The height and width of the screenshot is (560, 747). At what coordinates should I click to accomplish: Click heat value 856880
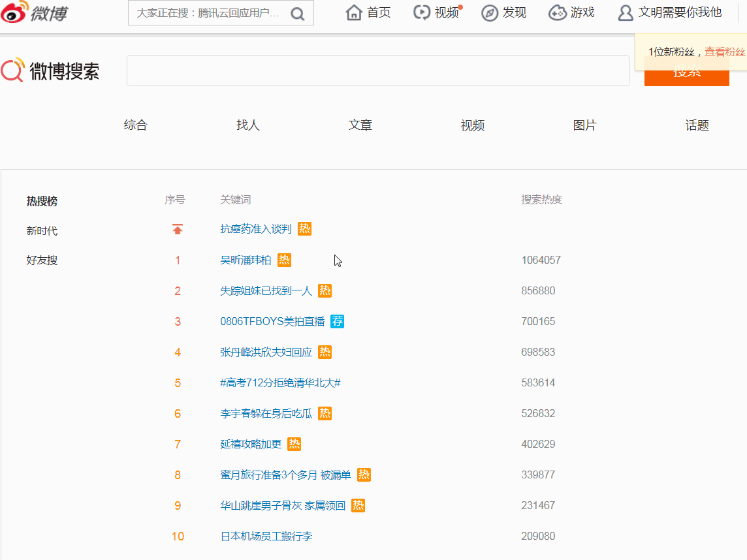coord(538,290)
